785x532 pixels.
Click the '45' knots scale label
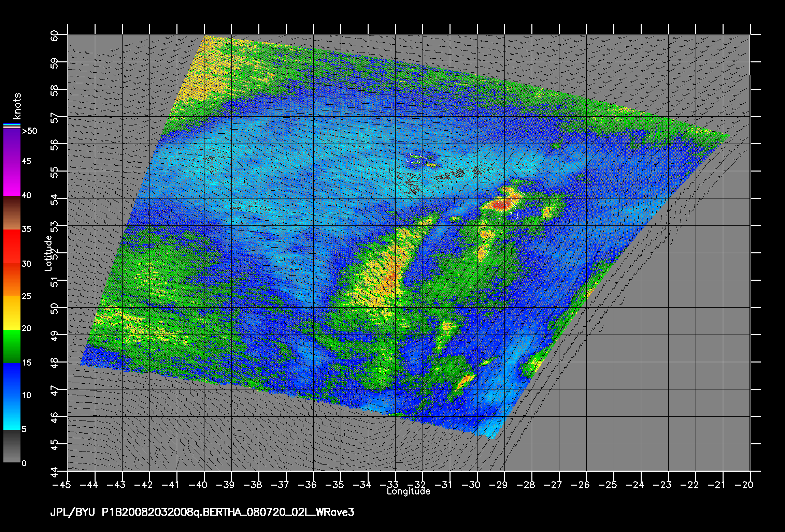[x=26, y=161]
